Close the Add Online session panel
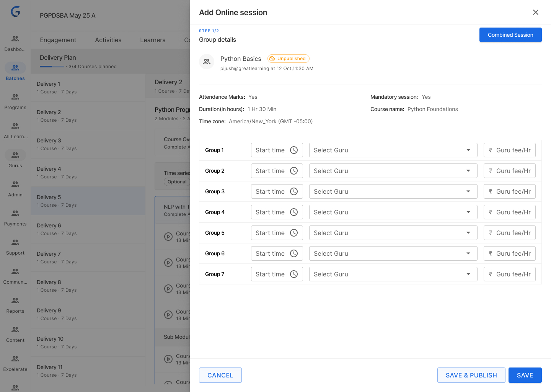 [x=536, y=12]
